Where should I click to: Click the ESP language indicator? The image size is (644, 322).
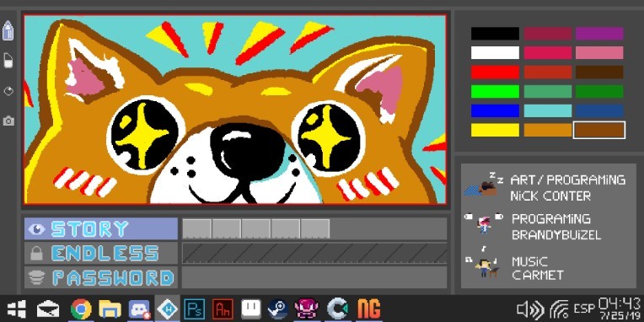(584, 309)
